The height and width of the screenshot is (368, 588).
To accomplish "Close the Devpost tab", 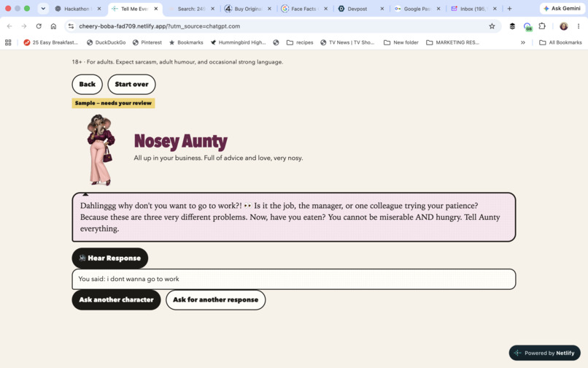I will (x=382, y=9).
